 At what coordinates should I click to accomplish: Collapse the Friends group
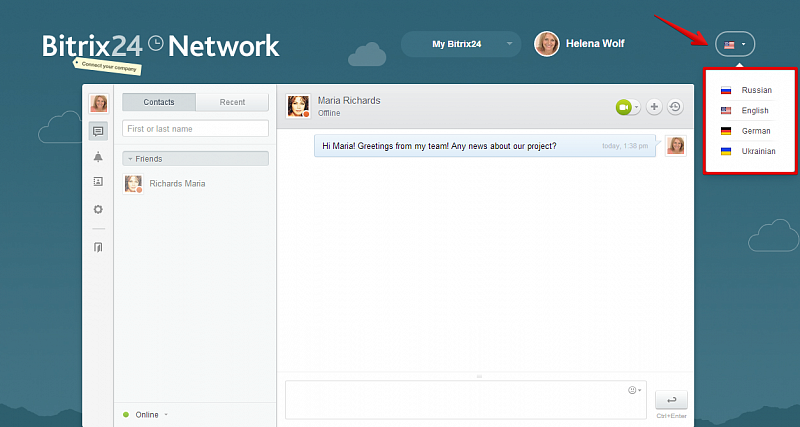[195, 159]
